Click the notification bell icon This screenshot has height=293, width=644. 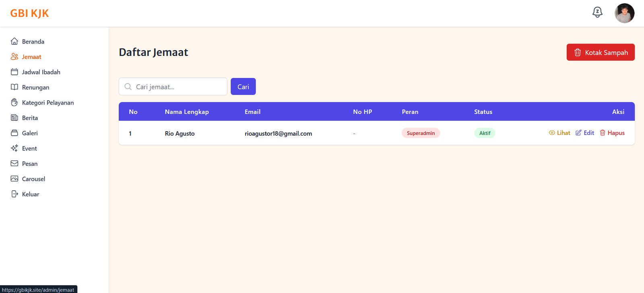coord(597,12)
